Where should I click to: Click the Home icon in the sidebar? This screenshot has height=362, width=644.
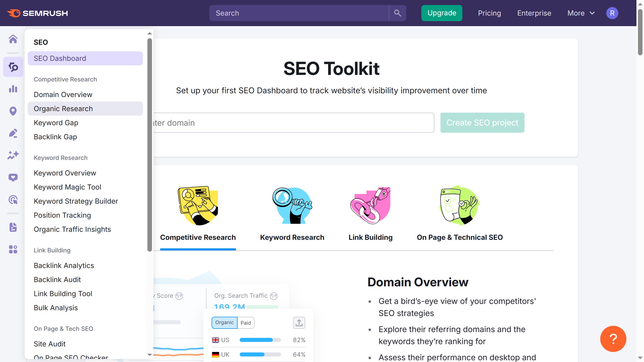coord(13,39)
